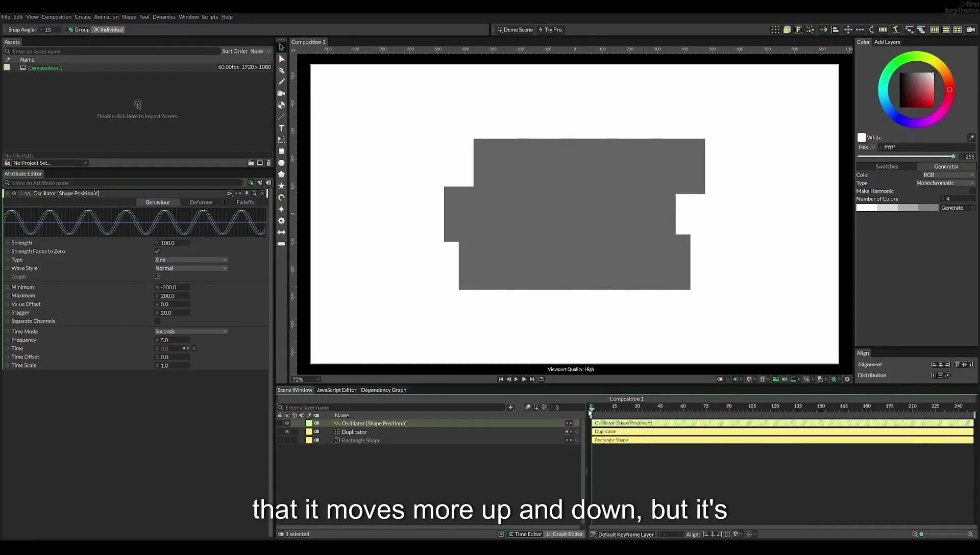
Task: Open the Graph Editor
Action: [x=564, y=534]
